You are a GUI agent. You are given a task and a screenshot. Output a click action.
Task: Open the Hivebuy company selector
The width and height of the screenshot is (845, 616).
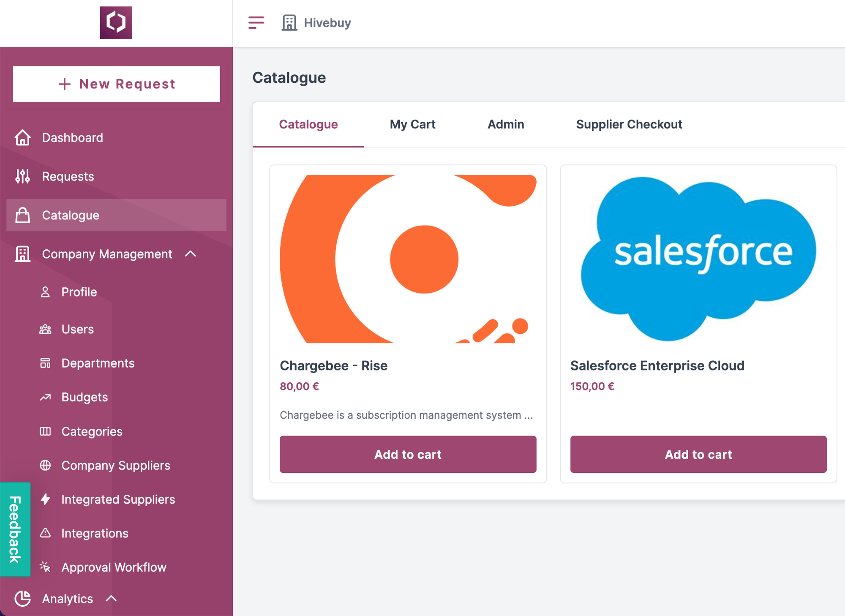317,23
